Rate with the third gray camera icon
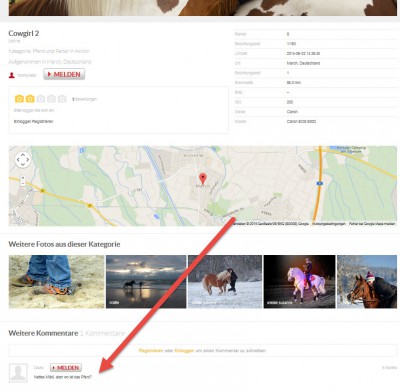This screenshot has height=392, width=400. tap(41, 99)
